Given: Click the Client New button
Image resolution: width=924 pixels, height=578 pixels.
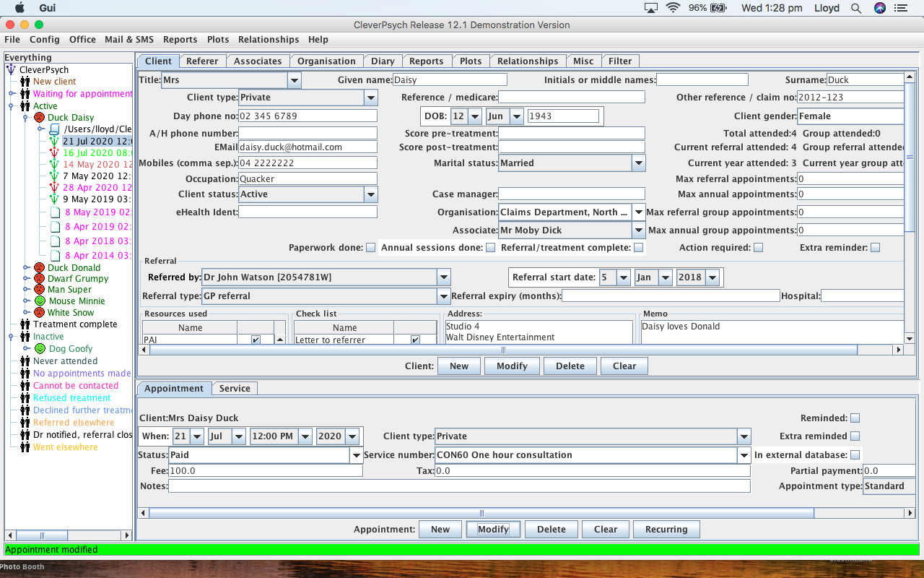Looking at the screenshot, I should (459, 366).
